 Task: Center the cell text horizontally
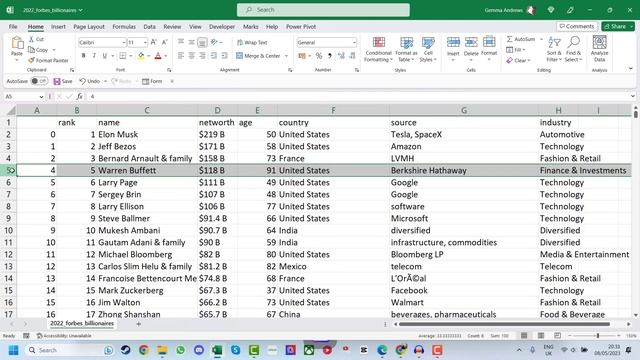point(191,56)
